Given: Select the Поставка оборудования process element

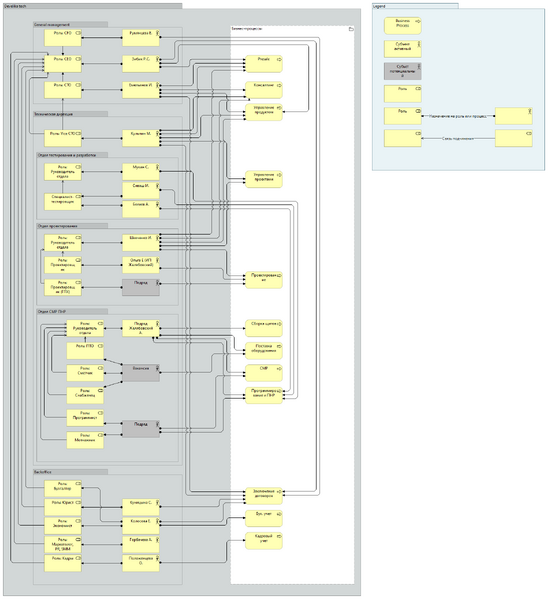Looking at the screenshot, I should pos(264,351).
